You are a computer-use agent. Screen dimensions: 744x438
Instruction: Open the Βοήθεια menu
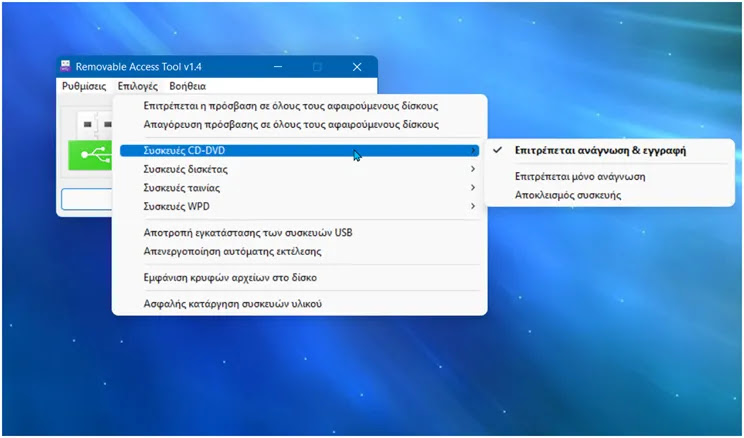(x=187, y=86)
